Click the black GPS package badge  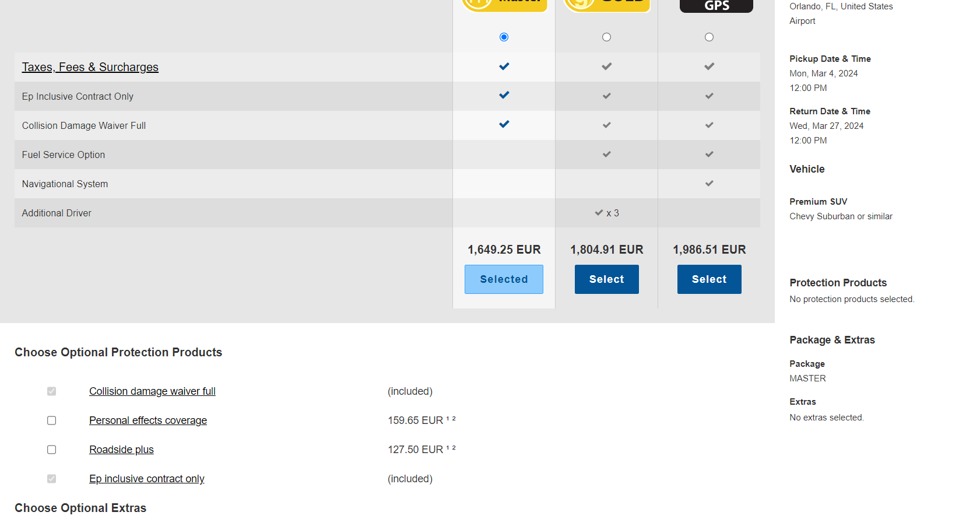point(716,5)
